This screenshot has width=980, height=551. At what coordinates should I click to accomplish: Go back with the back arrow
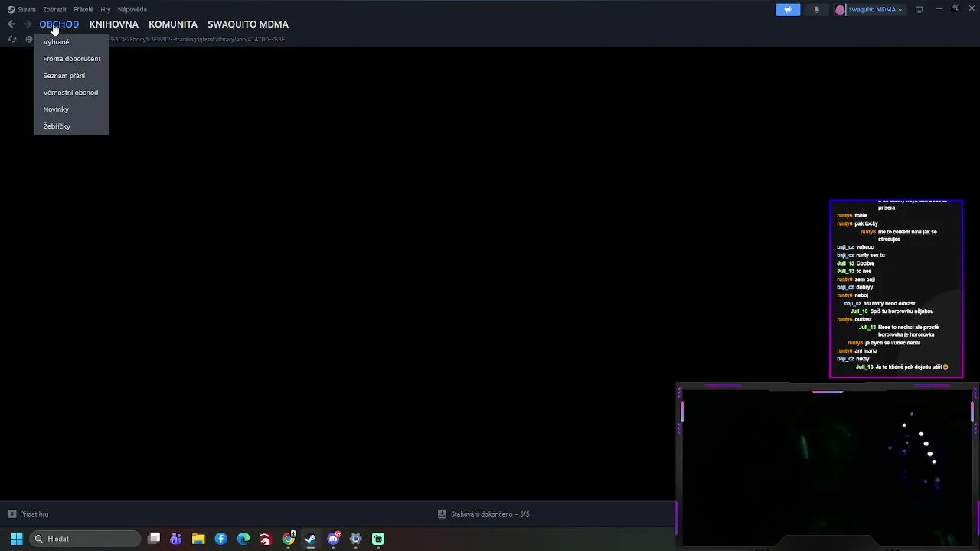[x=11, y=24]
